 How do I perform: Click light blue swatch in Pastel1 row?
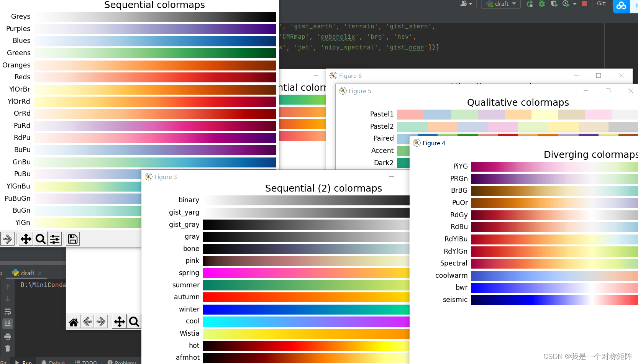[438, 114]
